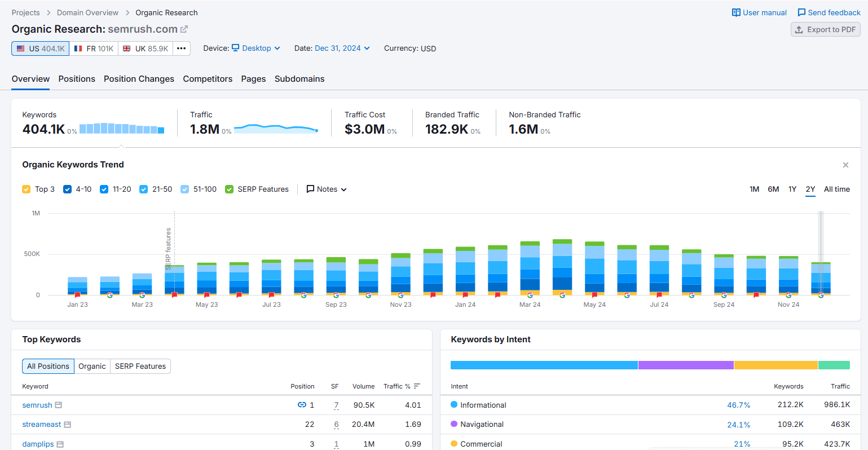Switch to the Competitors tab

coord(208,79)
